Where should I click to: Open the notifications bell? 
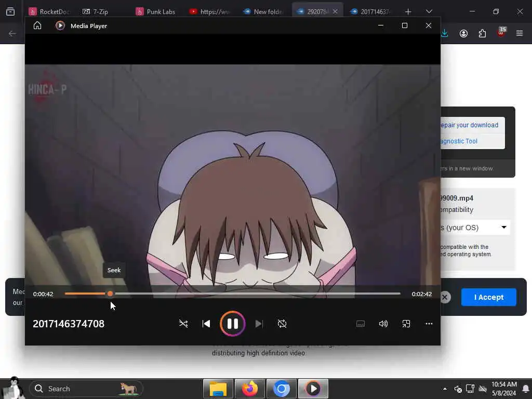click(x=526, y=389)
